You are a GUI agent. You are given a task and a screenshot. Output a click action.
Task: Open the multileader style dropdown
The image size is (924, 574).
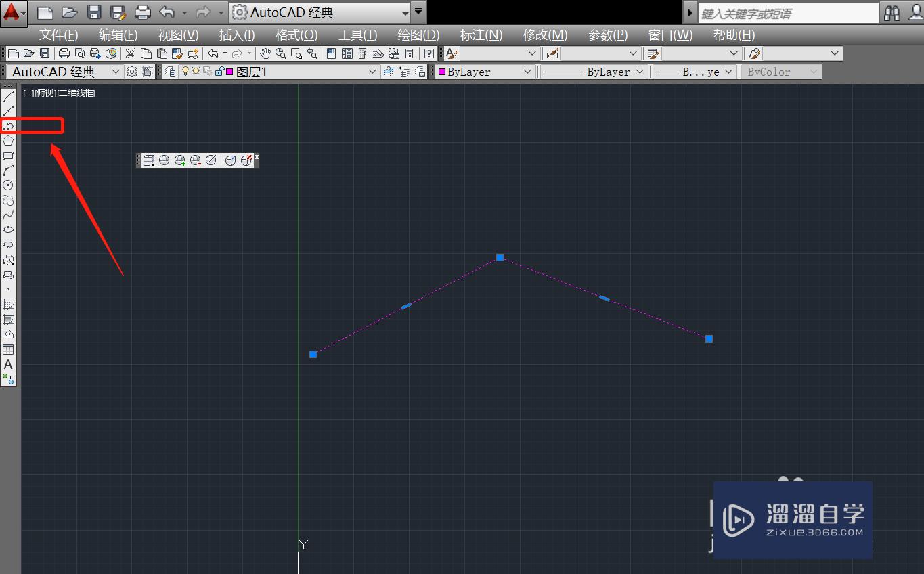pyautogui.click(x=802, y=53)
